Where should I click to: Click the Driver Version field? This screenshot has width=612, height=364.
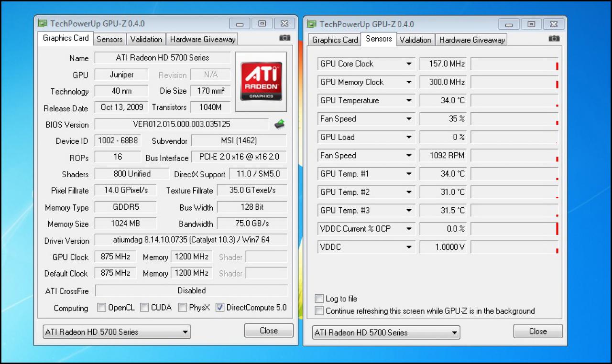tap(191, 240)
